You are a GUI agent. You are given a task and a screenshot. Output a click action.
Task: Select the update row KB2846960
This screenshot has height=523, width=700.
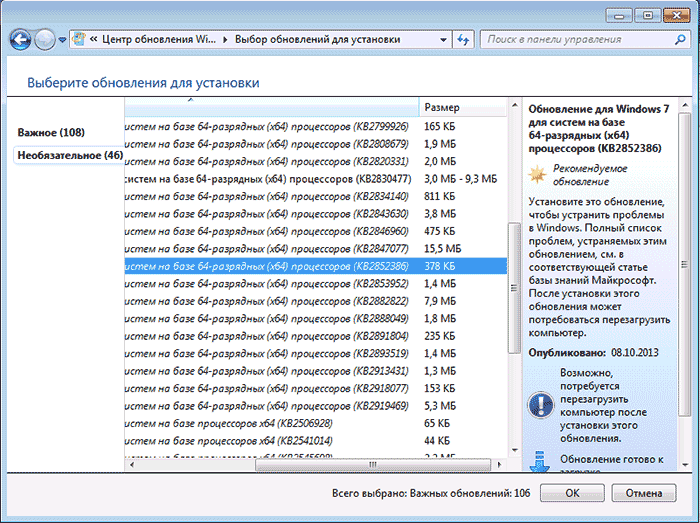pos(316,231)
